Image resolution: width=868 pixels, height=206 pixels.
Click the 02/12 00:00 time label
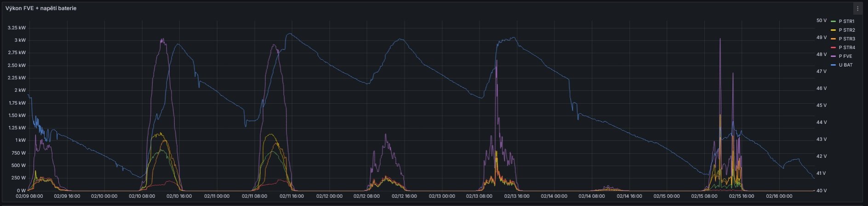[329, 196]
